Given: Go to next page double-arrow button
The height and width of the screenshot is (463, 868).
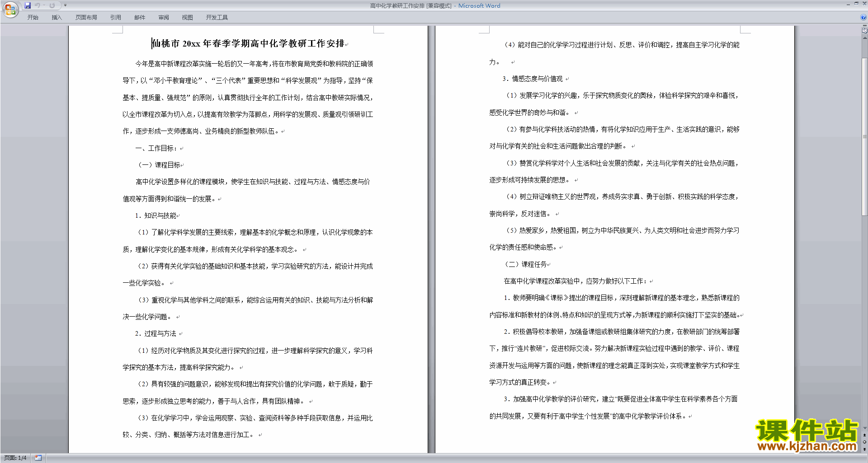Looking at the screenshot, I should pos(865,449).
